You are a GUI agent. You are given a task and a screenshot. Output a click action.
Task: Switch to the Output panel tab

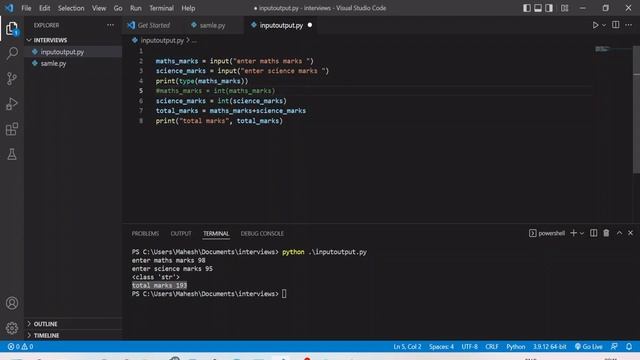pyautogui.click(x=181, y=233)
